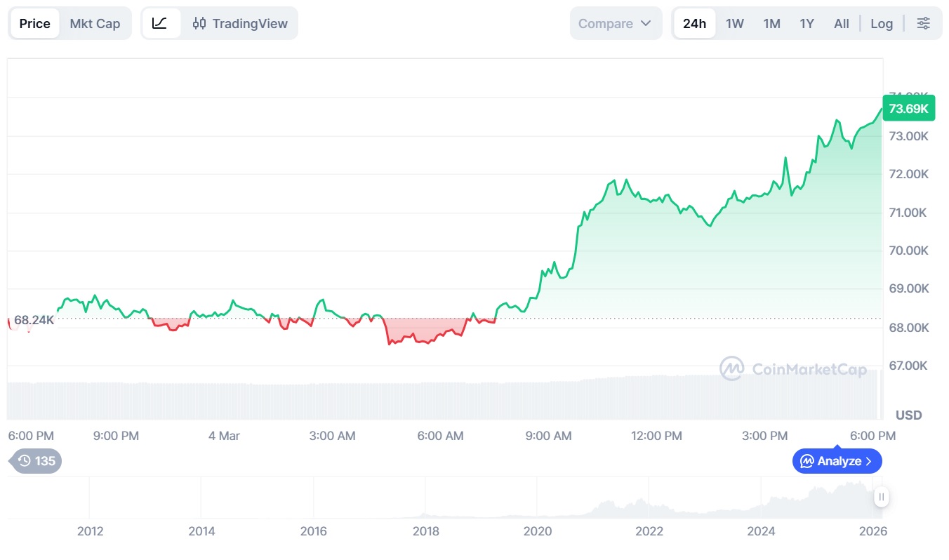The image size is (949, 560).
Task: Select the line chart icon
Action: [160, 23]
